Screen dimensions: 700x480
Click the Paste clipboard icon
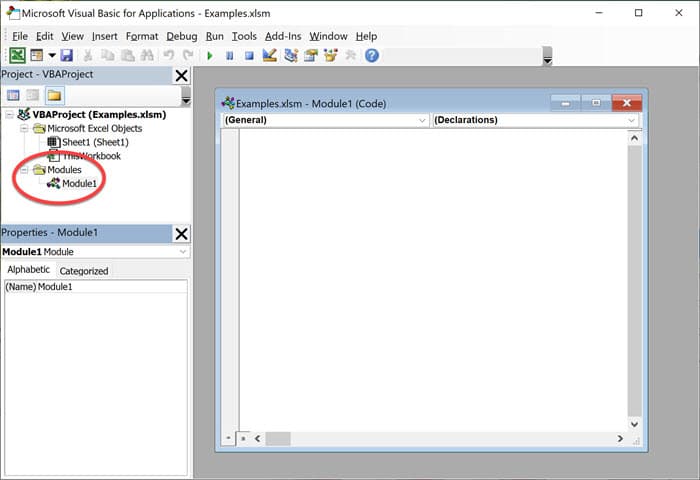pyautogui.click(x=128, y=55)
